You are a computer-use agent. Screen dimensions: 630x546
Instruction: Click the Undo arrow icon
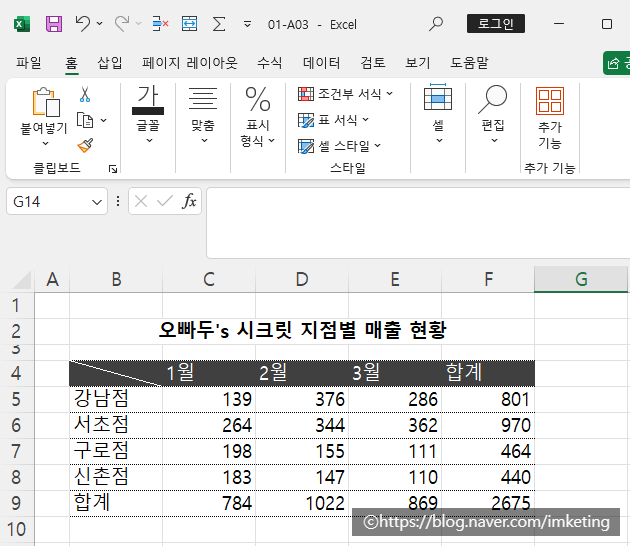(83, 23)
